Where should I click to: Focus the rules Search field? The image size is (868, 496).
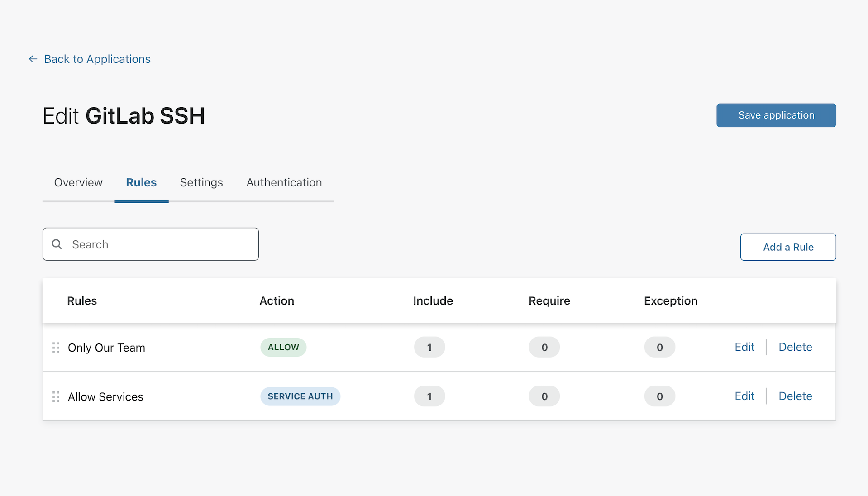click(158, 244)
